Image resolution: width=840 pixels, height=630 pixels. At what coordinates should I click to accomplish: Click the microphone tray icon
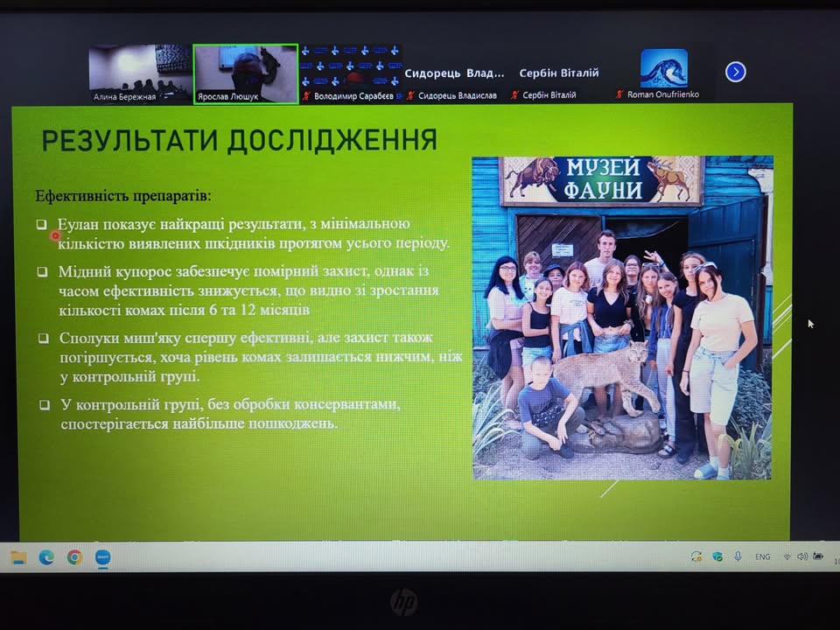[x=738, y=556]
